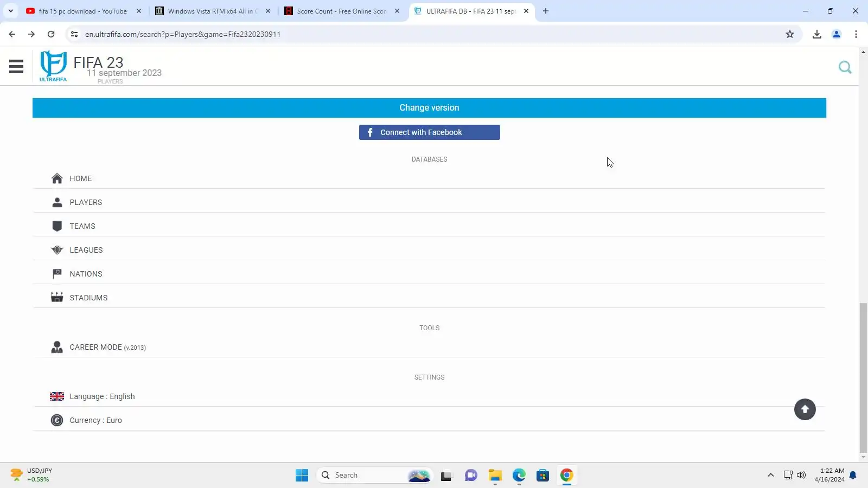Click the Change version button
The height and width of the screenshot is (488, 868).
coord(429,108)
